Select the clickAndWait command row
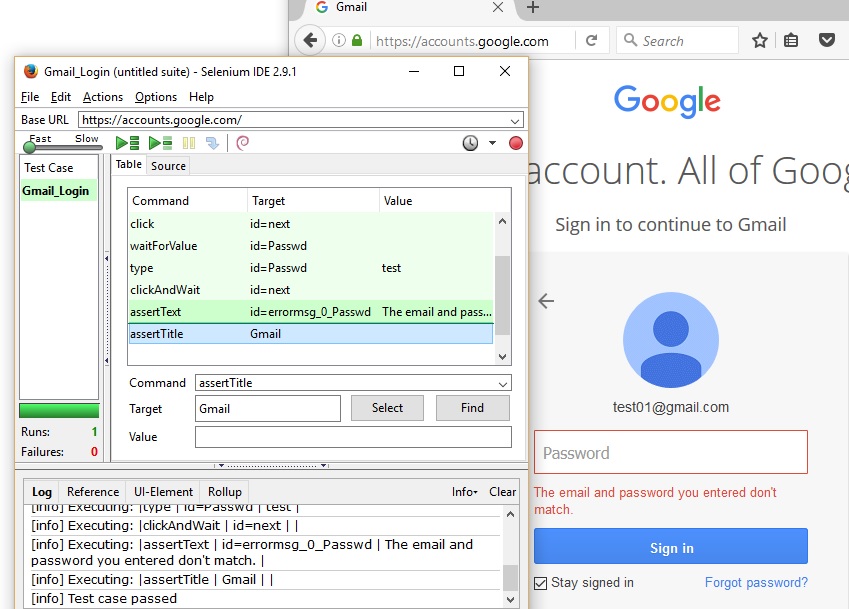The image size is (849, 609). (x=311, y=290)
